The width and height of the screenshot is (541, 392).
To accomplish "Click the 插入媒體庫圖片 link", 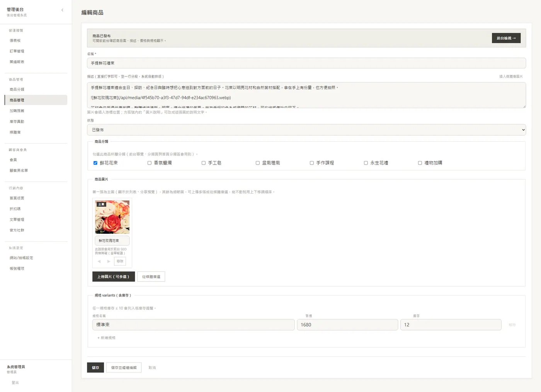I will pyautogui.click(x=511, y=76).
